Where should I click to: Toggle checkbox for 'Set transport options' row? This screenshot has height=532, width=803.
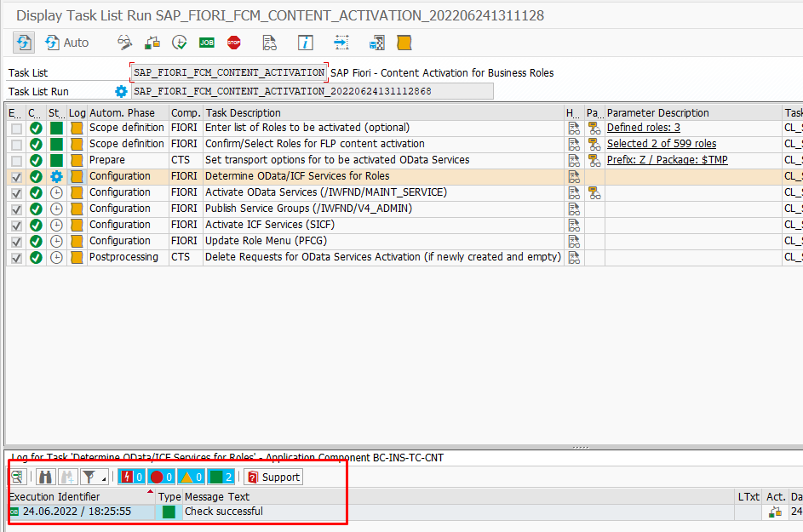point(16,161)
